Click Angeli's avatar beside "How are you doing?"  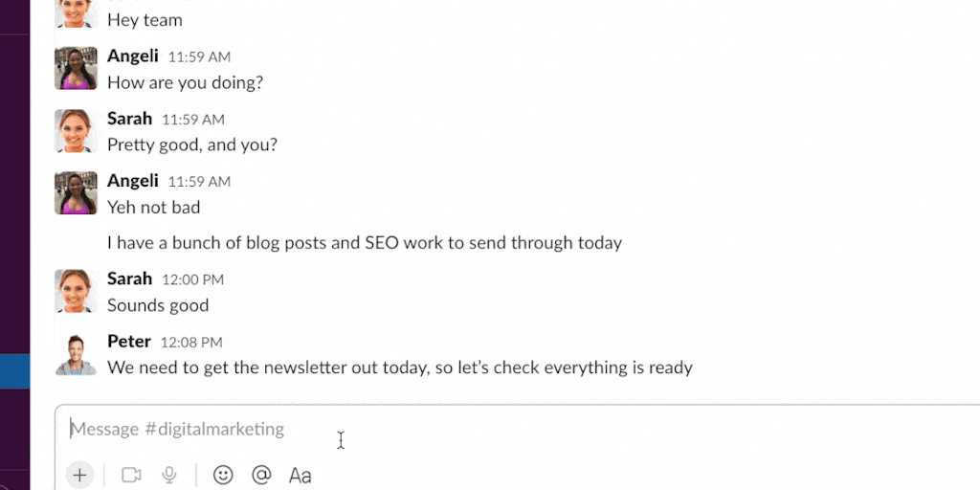pos(76,69)
